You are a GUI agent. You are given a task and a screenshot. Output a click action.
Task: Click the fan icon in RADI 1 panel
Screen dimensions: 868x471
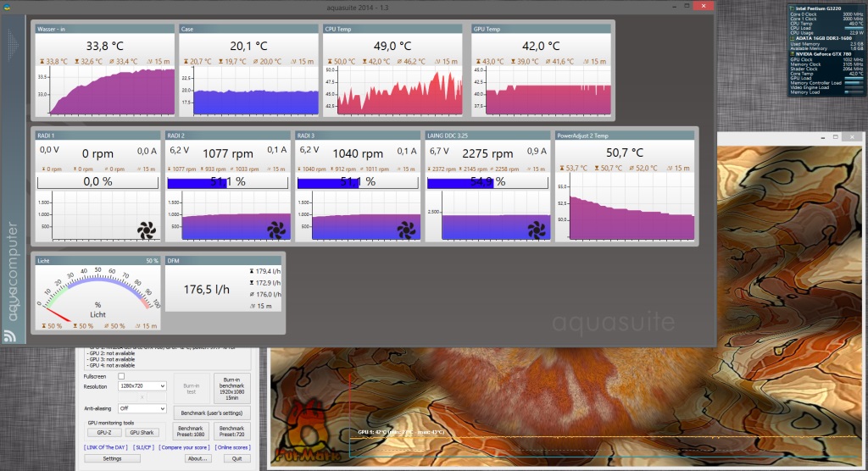coord(145,229)
